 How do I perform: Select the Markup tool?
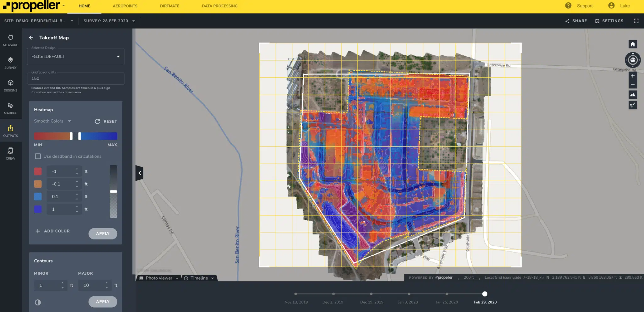pos(10,108)
